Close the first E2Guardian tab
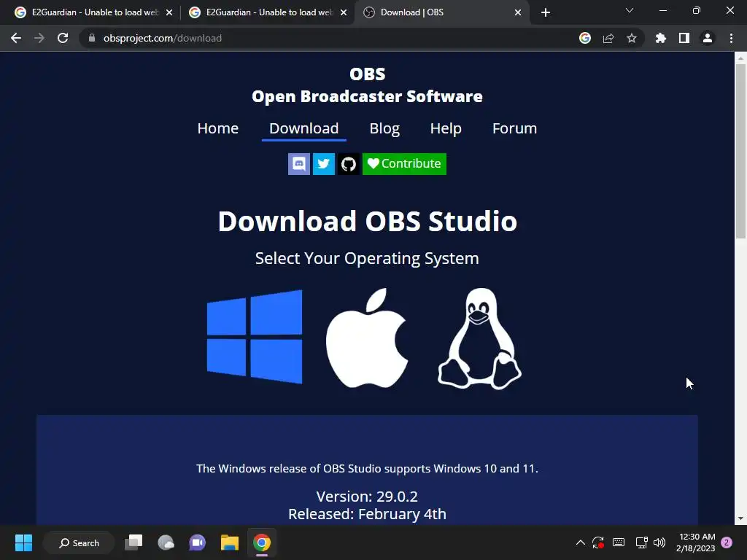The image size is (747, 560). pyautogui.click(x=169, y=13)
